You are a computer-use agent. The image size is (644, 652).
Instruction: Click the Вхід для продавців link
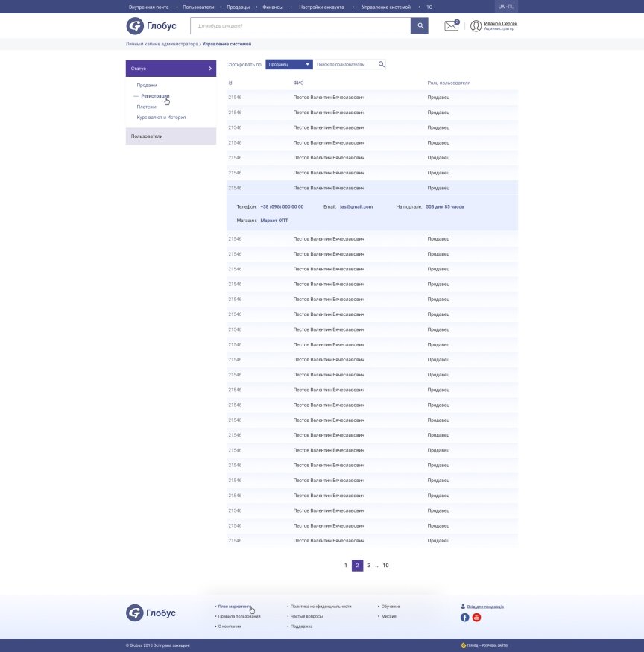tap(485, 607)
